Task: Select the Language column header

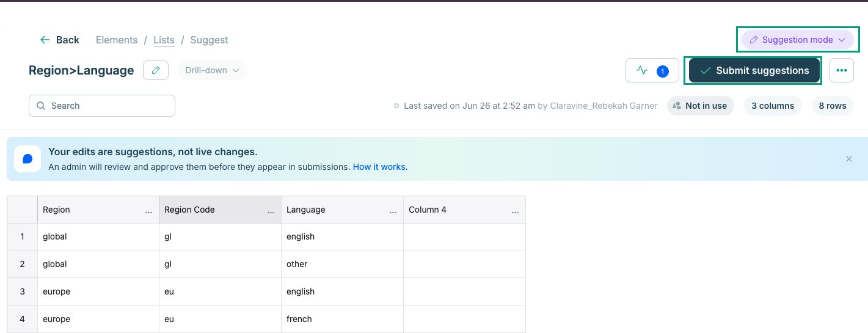Action: click(x=343, y=210)
